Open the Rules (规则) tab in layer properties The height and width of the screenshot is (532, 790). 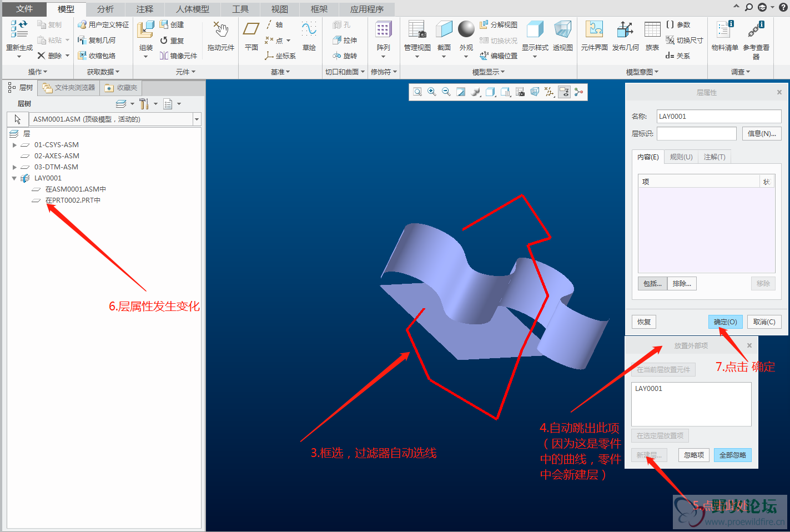tap(681, 157)
